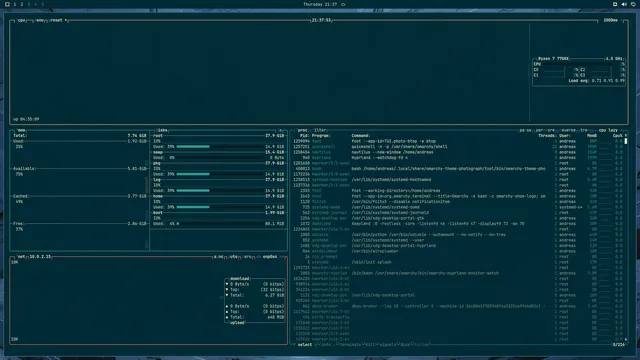
Task: Toggle process tree view
Action: (x=584, y=130)
